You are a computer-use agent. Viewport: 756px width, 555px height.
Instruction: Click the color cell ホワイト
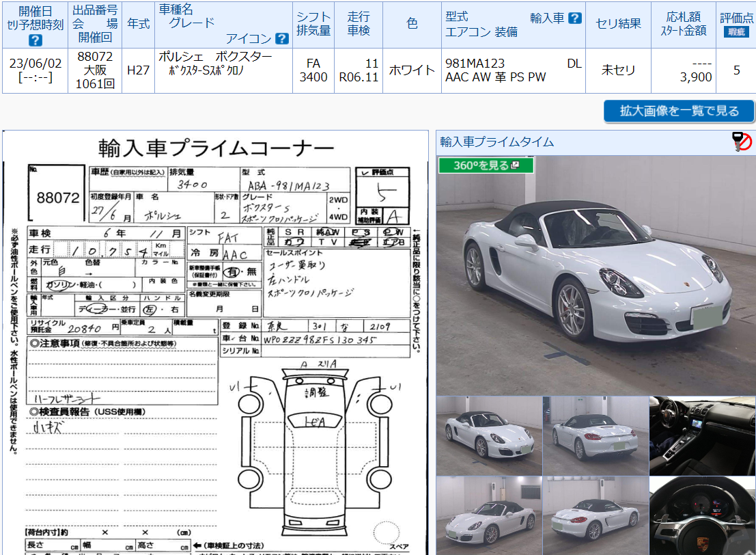coord(412,70)
